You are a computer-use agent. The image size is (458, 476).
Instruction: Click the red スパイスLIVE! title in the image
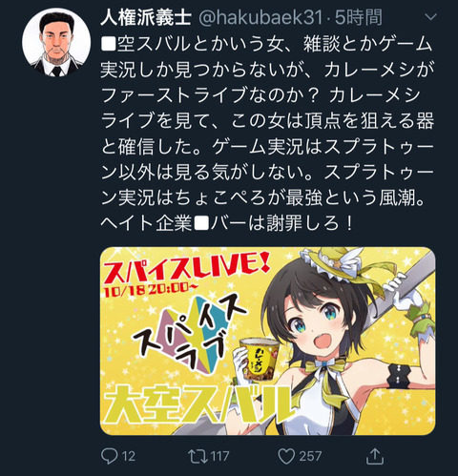[x=186, y=269]
